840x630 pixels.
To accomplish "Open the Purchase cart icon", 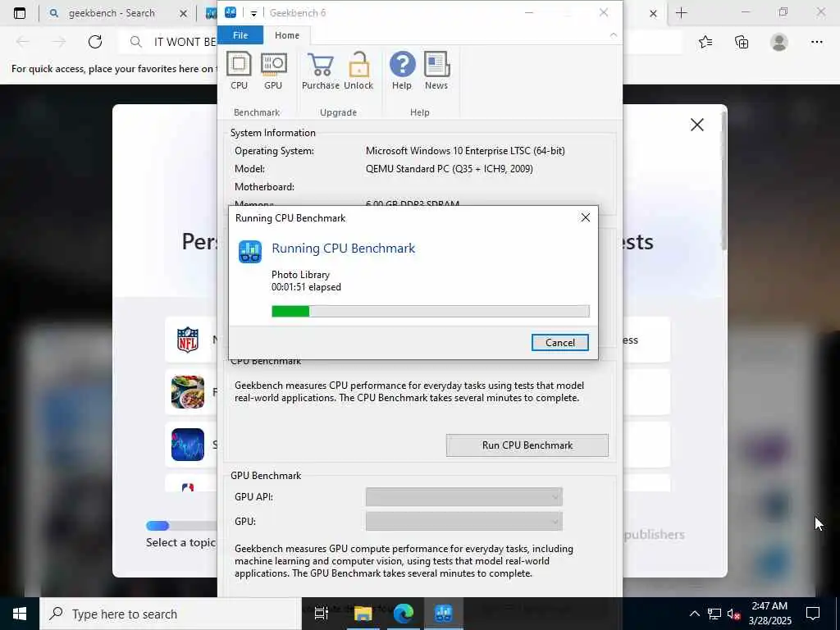I will tap(321, 71).
